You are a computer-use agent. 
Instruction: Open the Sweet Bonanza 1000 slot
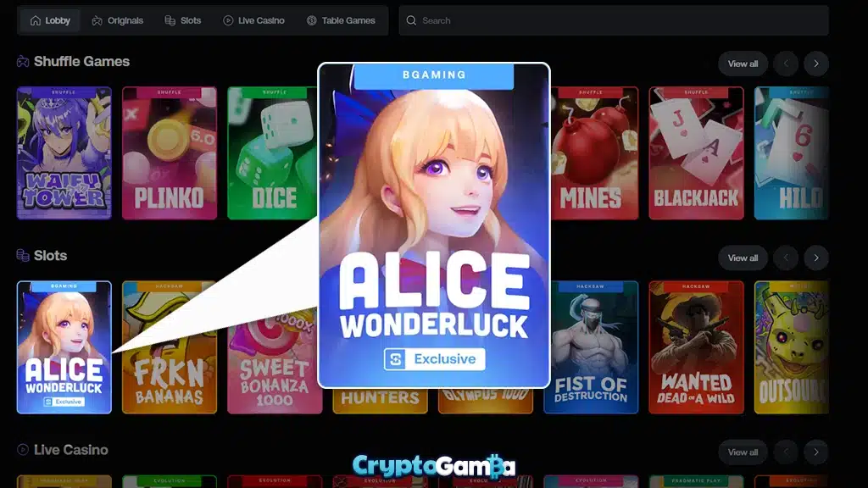click(x=275, y=359)
